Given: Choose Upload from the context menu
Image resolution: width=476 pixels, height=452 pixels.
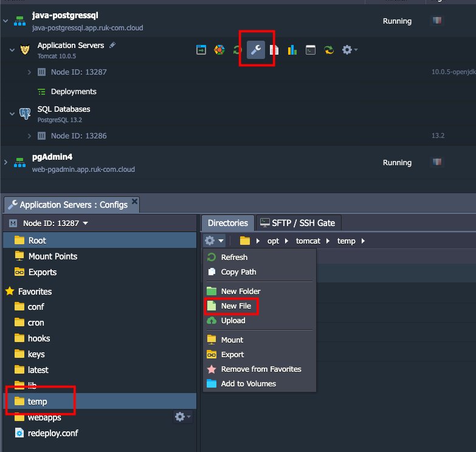Looking at the screenshot, I should click(x=260, y=320).
